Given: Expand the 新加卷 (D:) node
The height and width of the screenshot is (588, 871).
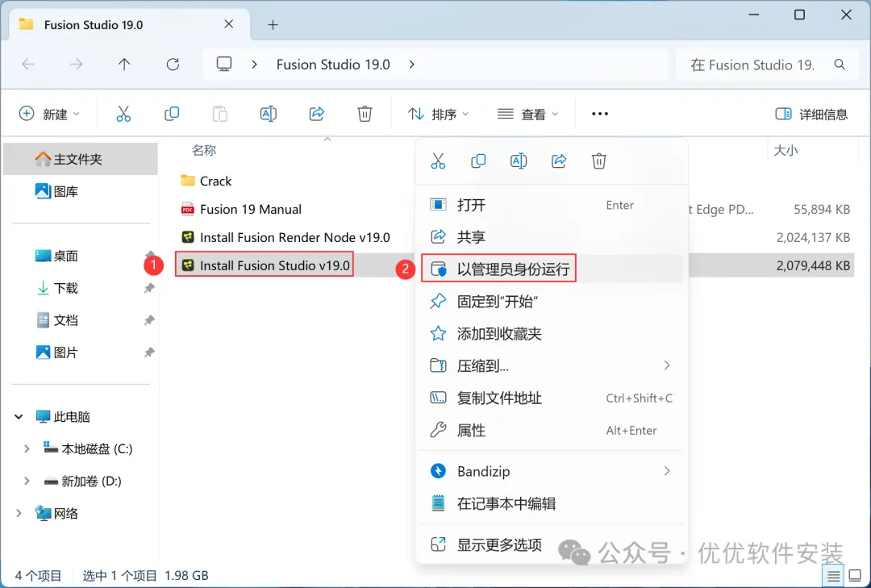Looking at the screenshot, I should coord(26,481).
